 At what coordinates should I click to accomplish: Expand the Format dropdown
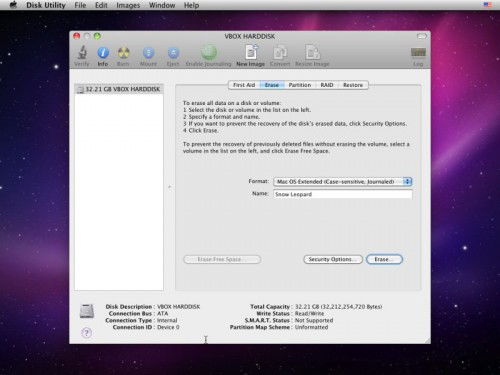[x=343, y=182]
